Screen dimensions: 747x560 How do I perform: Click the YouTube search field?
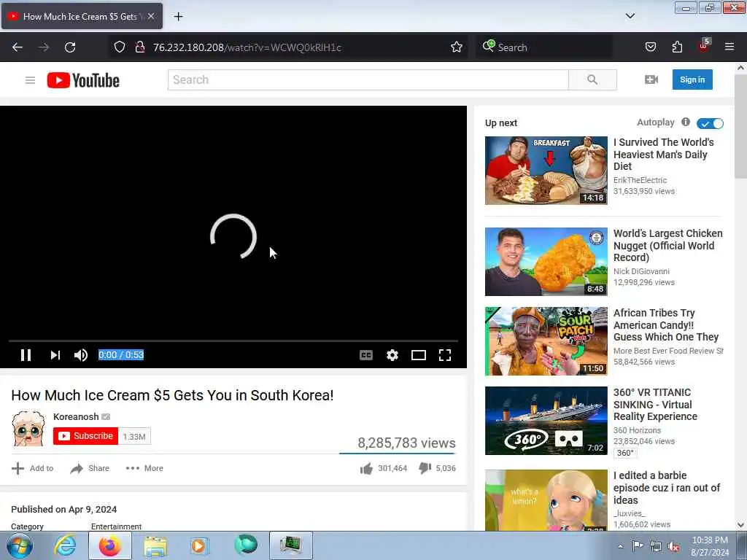pyautogui.click(x=368, y=79)
